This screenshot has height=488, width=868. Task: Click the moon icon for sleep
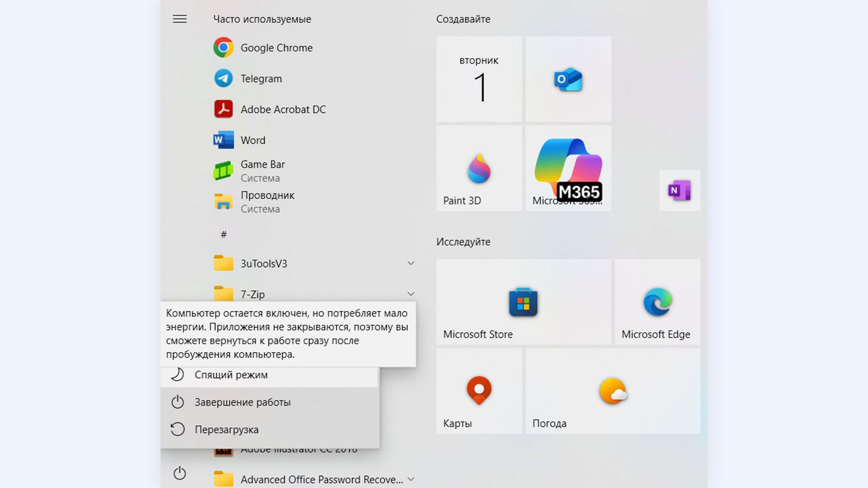(177, 375)
